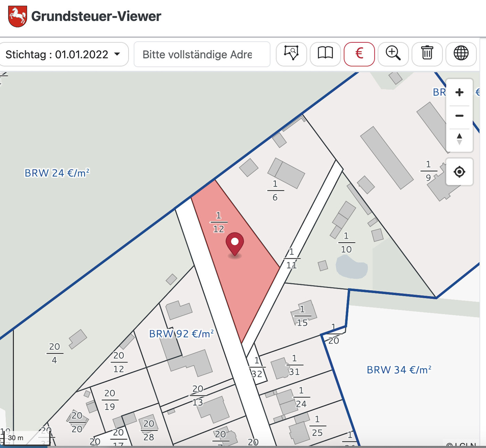Click the trash can delete icon
The image size is (486, 448).
pos(427,54)
